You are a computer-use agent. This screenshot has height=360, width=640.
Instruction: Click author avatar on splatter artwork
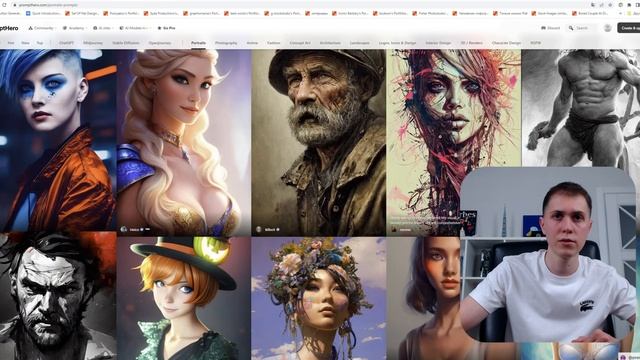coord(393,229)
